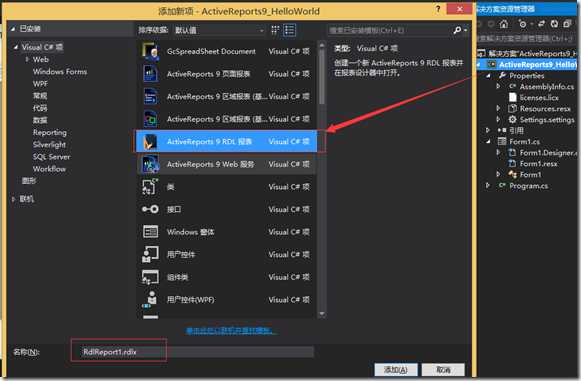Select Settings.settings gear icon in Solution Explorer

512,119
